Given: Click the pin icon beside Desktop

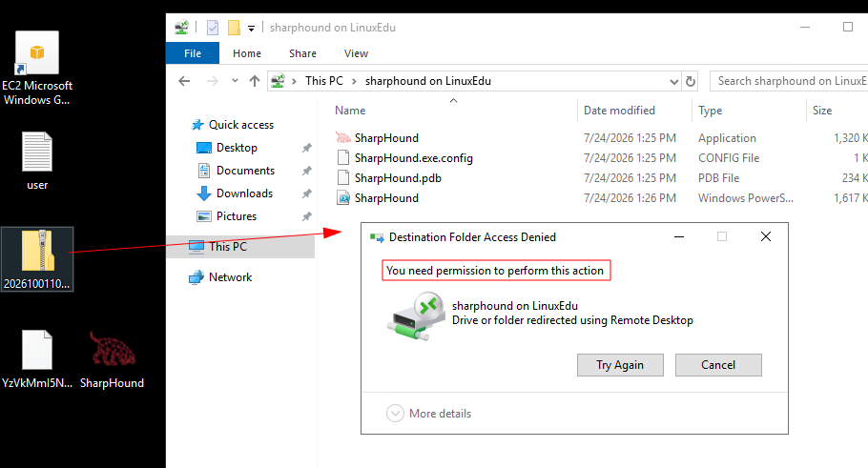Looking at the screenshot, I should pos(307,148).
